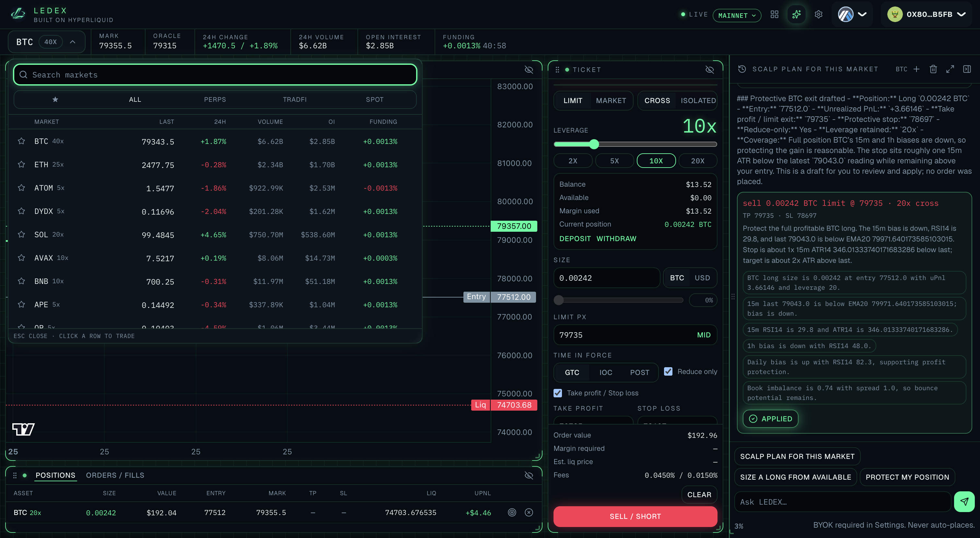Viewport: 980px width, 538px height.
Task: Select the PERPS markets tab
Action: (x=215, y=99)
